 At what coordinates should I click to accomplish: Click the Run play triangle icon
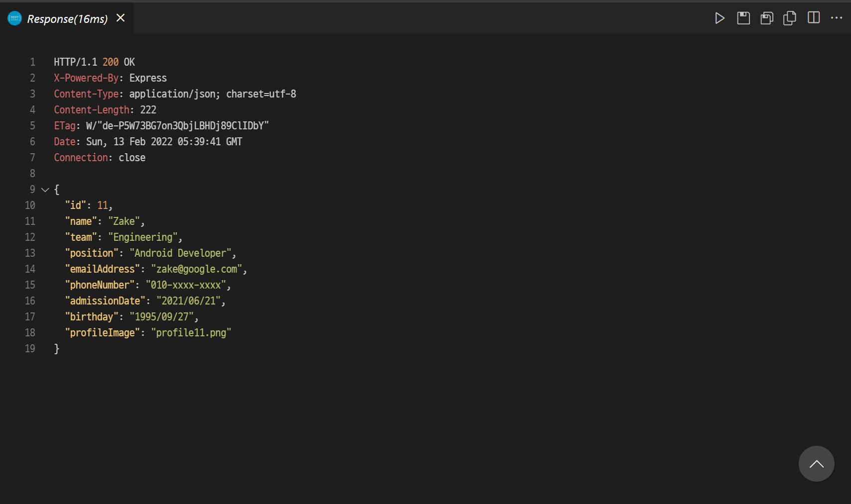[720, 18]
